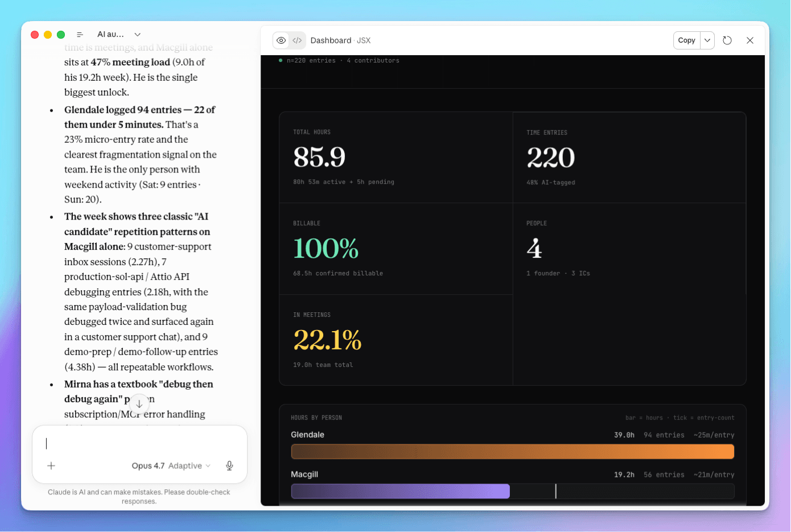Viewport: 791px width, 532px height.
Task: Close the Dashboard artifact panel
Action: point(750,40)
